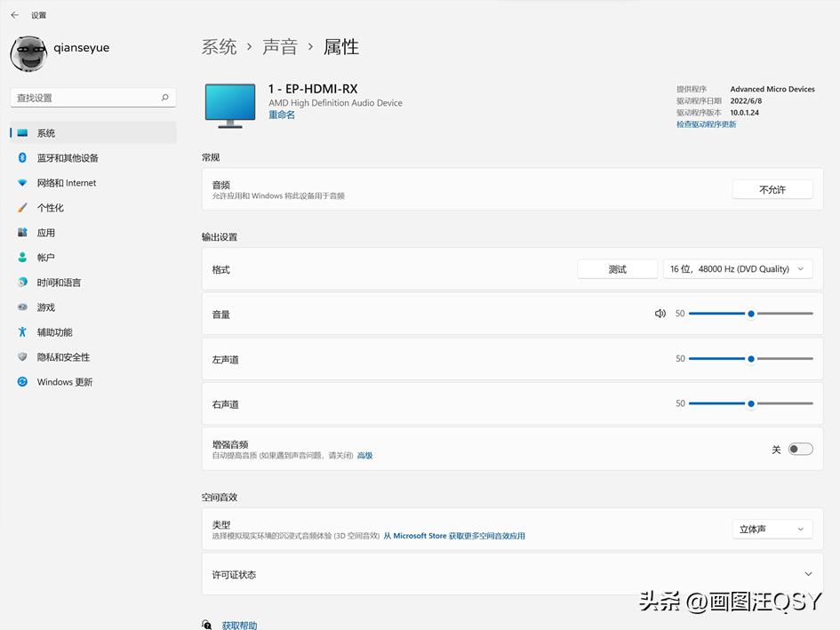Mute via the volume speaker icon
Viewport: 840px width, 630px height.
660,314
